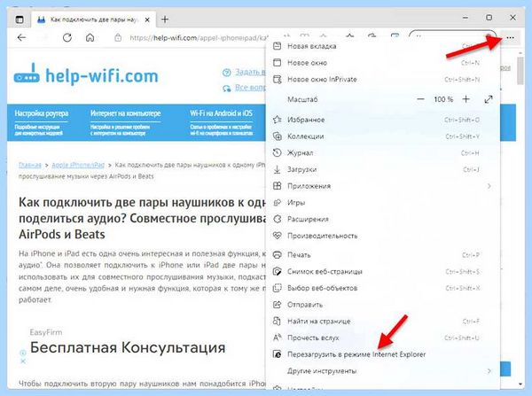The height and width of the screenshot is (396, 532).
Task: Follow the Главная breadcrumb link
Action: pos(30,165)
